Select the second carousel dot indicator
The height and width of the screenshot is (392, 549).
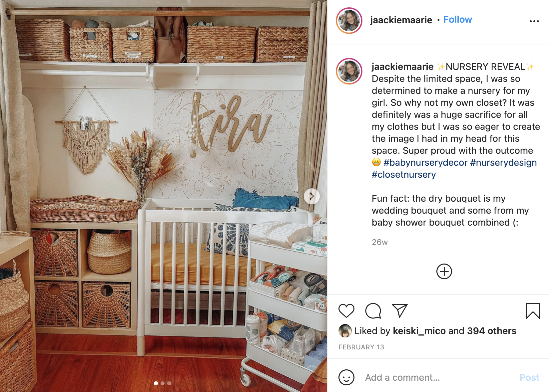tap(163, 383)
